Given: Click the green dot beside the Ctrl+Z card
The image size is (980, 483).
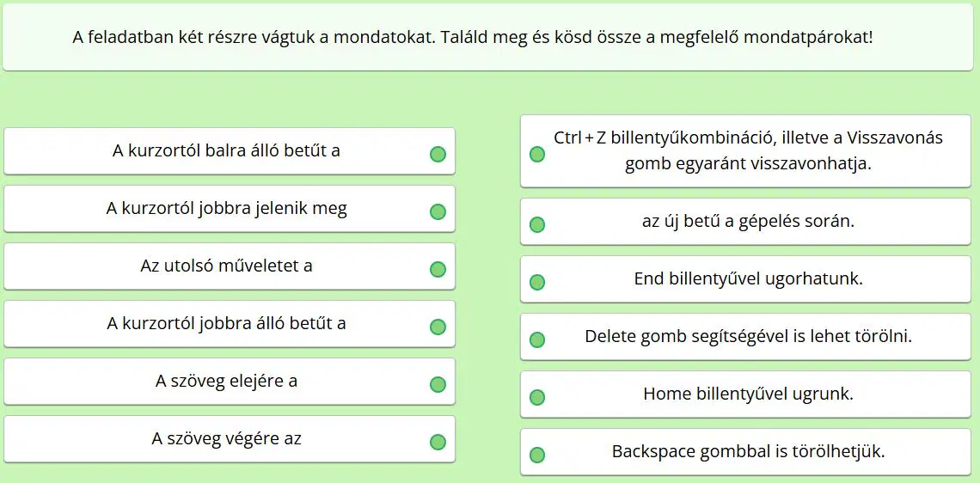Looking at the screenshot, I should point(537,155).
